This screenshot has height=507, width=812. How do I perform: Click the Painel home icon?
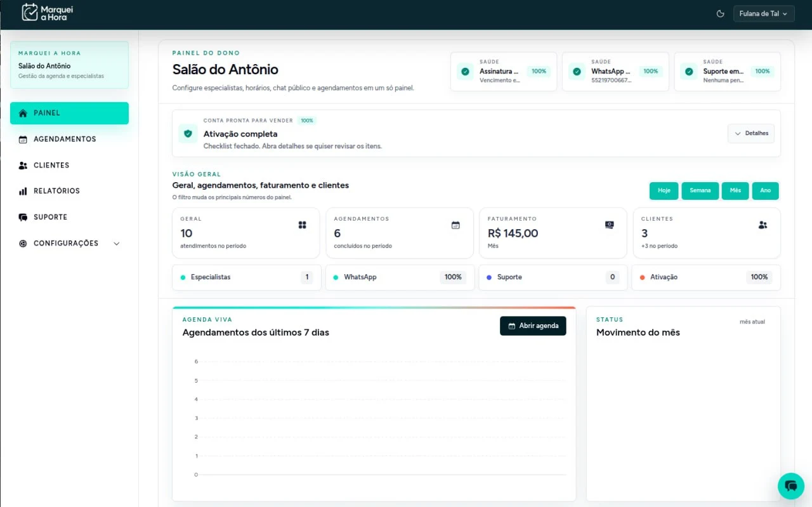click(23, 113)
